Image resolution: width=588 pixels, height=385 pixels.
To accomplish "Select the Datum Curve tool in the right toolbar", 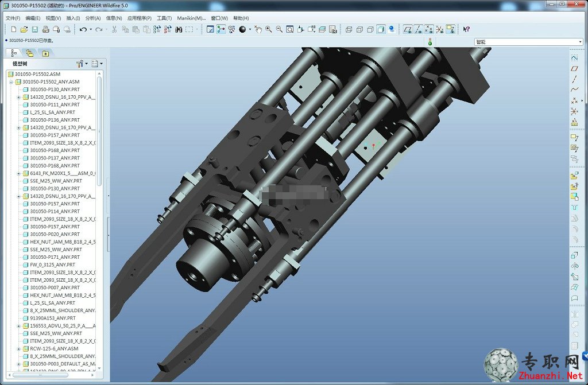I will point(574,90).
